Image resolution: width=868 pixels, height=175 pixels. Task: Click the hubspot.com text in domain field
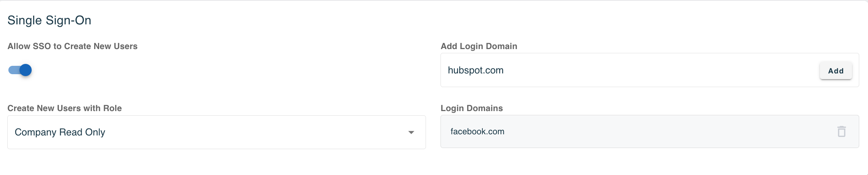pyautogui.click(x=476, y=70)
